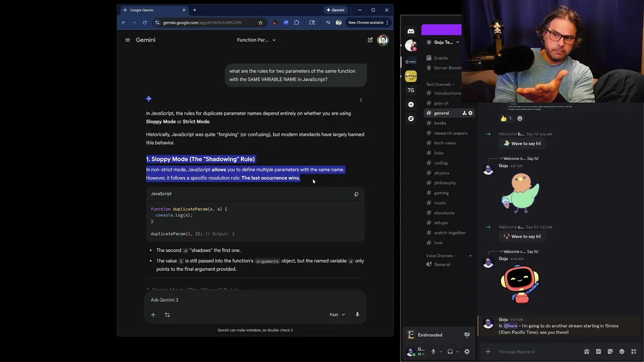Open the sticker picker in Discord
Screen dimensions: 644x362
pos(610,351)
